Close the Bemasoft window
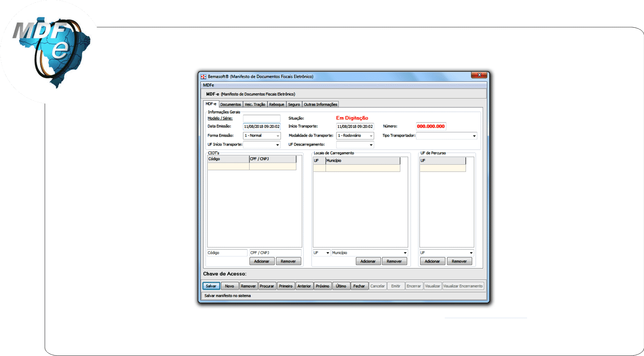The image size is (644, 356). coord(479,75)
